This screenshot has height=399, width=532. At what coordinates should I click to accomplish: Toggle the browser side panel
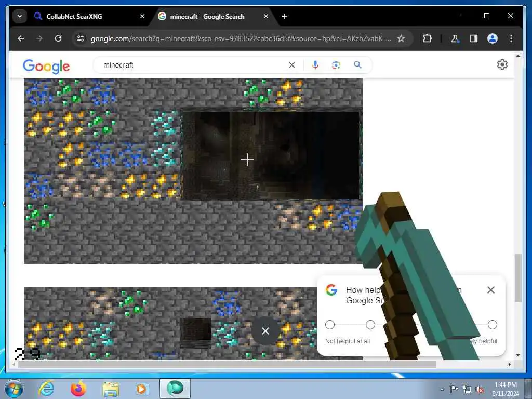(474, 38)
